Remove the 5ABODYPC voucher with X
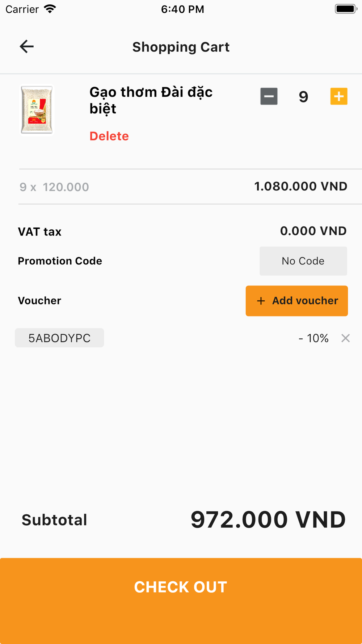The height and width of the screenshot is (644, 362). coord(345,338)
